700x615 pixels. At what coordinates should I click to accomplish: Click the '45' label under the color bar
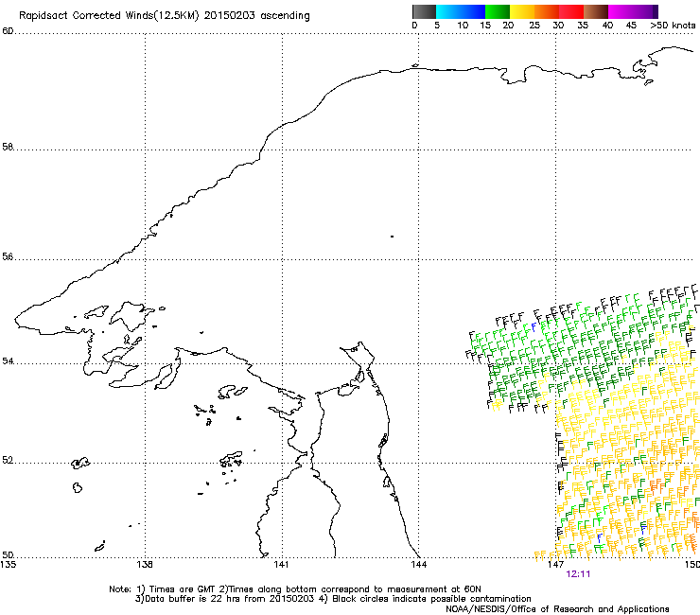pyautogui.click(x=631, y=26)
